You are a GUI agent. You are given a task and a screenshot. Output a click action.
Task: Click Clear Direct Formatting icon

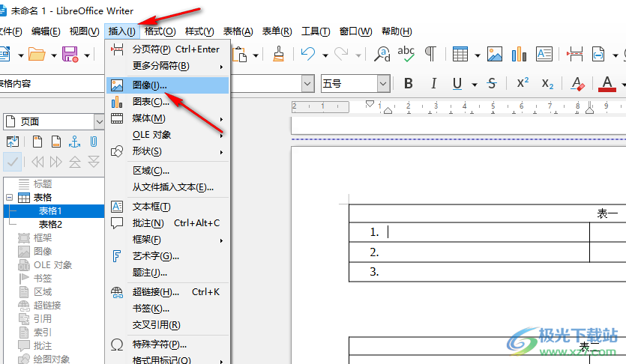coord(577,83)
